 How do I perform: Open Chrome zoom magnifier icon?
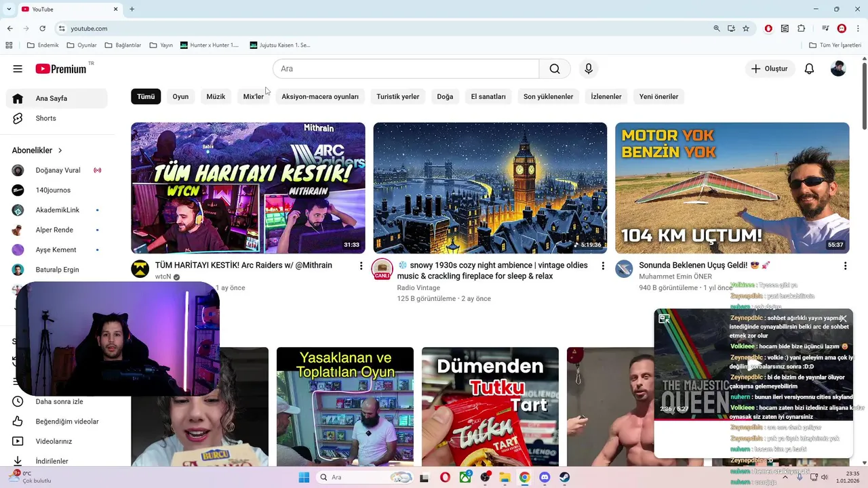(717, 28)
